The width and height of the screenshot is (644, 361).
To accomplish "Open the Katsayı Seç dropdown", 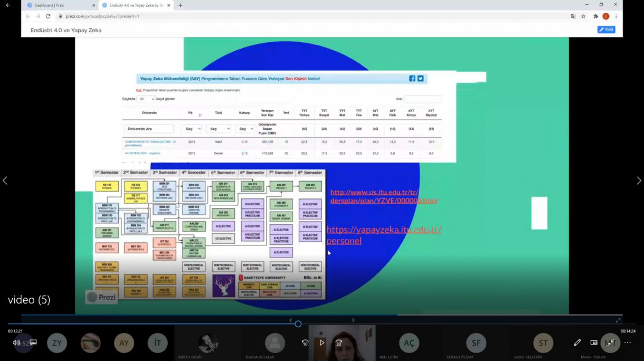I will point(245,129).
